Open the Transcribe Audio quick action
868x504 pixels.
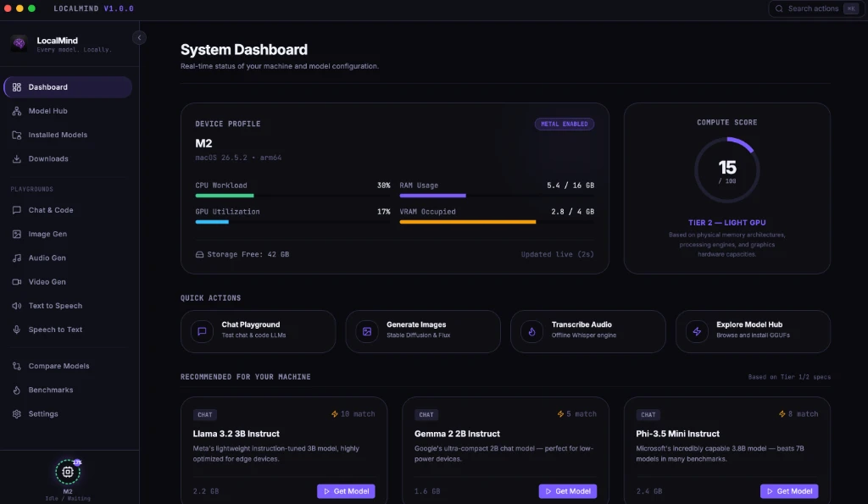[588, 331]
